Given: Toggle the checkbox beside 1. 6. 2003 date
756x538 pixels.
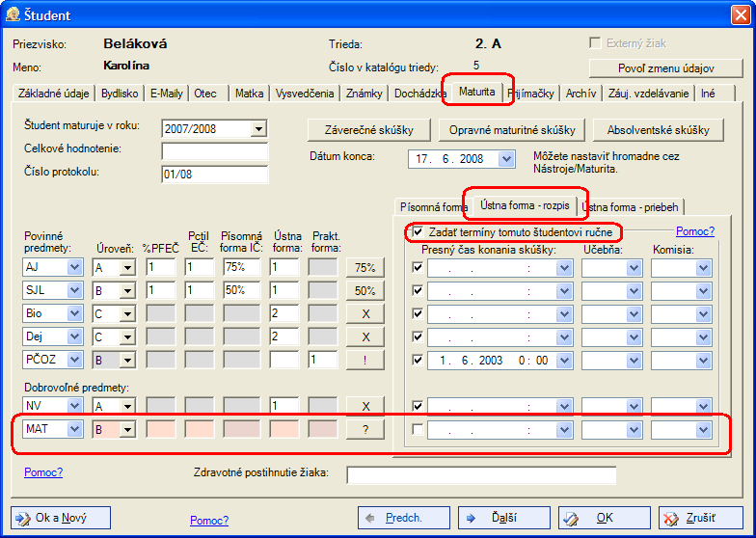Looking at the screenshot, I should [x=418, y=360].
